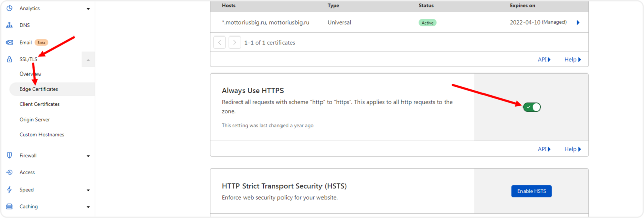
Task: Go to the next certificates page
Action: 235,42
